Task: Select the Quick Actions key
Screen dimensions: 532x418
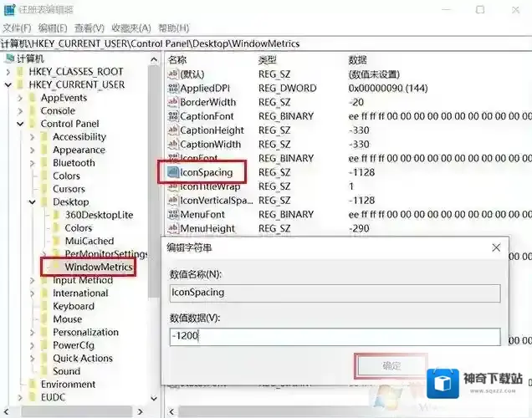Action: [83, 359]
